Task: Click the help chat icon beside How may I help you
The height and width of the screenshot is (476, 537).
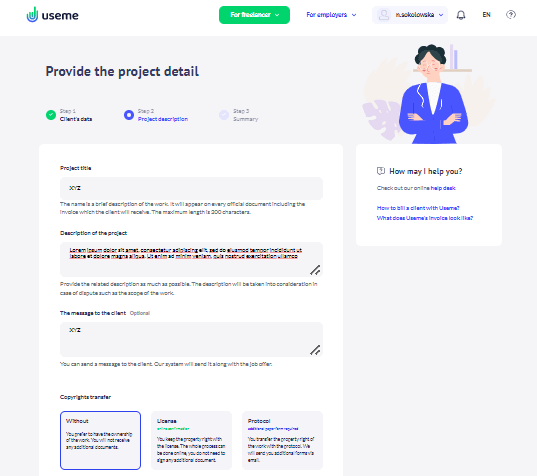Action: (381, 171)
